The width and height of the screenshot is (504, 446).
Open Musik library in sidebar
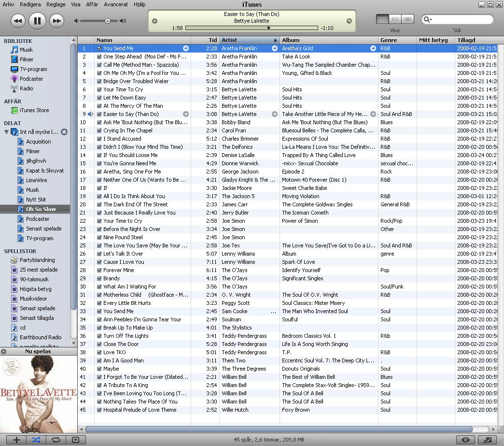(x=26, y=50)
